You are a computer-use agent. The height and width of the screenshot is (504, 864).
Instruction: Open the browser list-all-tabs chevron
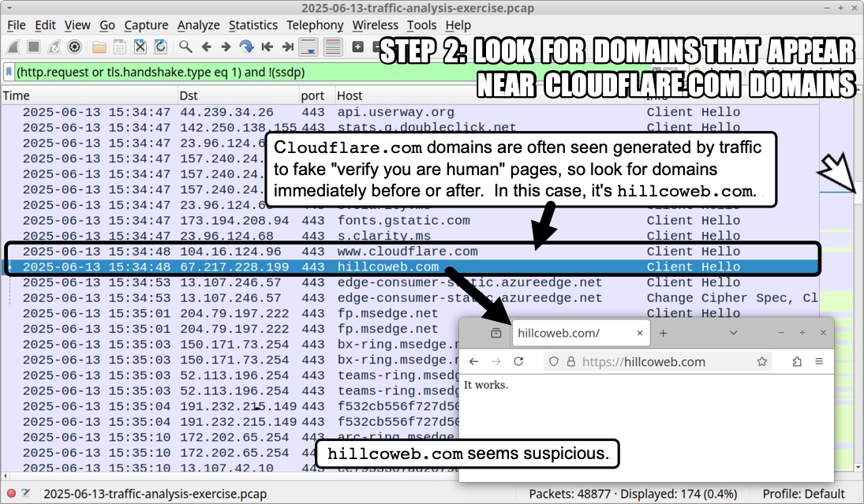point(733,333)
